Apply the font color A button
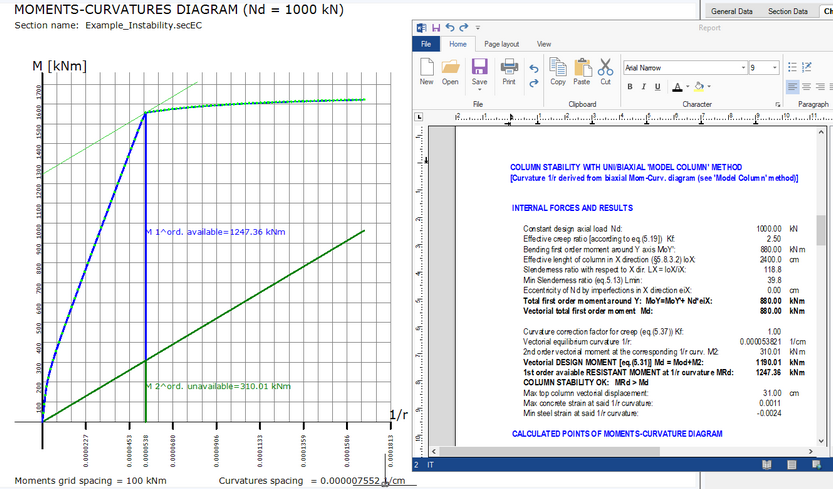 pos(677,87)
